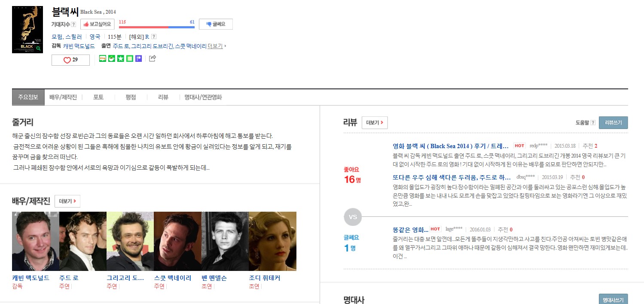Click 더보기 next to 리뷰 heading
The image size is (644, 304).
click(375, 122)
